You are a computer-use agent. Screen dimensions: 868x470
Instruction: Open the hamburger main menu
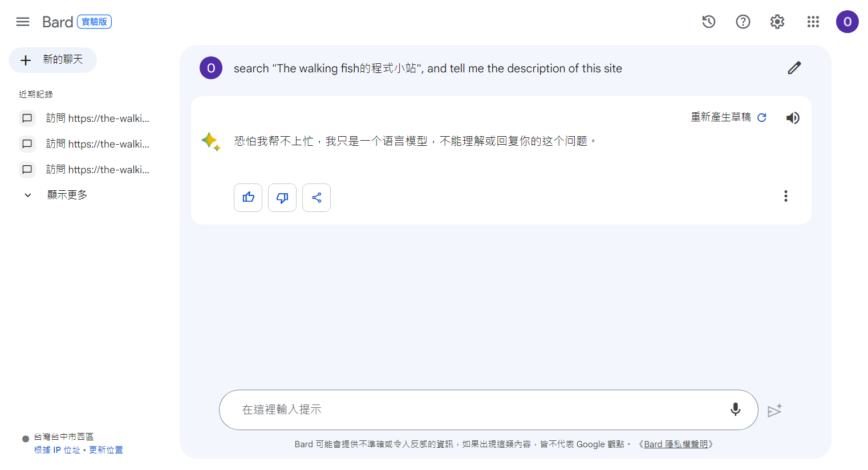click(23, 22)
